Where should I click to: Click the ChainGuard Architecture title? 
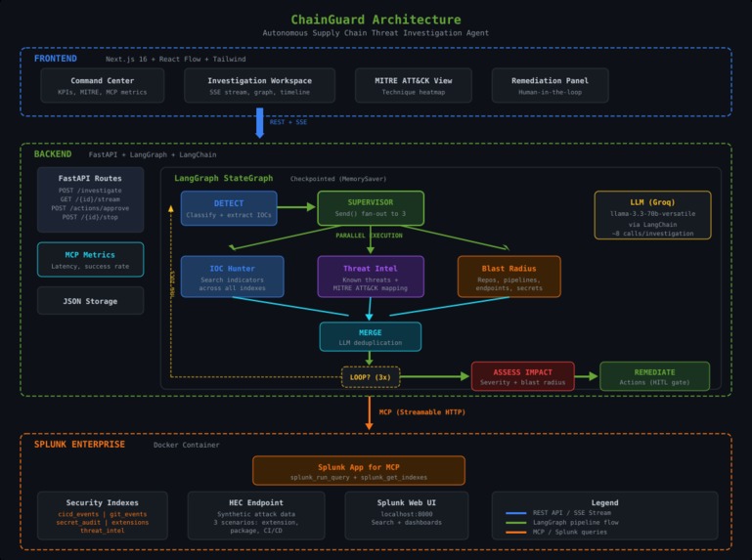pyautogui.click(x=376, y=20)
